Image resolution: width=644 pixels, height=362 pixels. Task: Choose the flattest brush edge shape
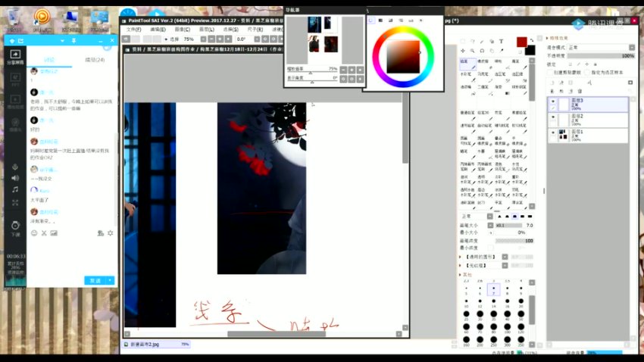point(530,217)
